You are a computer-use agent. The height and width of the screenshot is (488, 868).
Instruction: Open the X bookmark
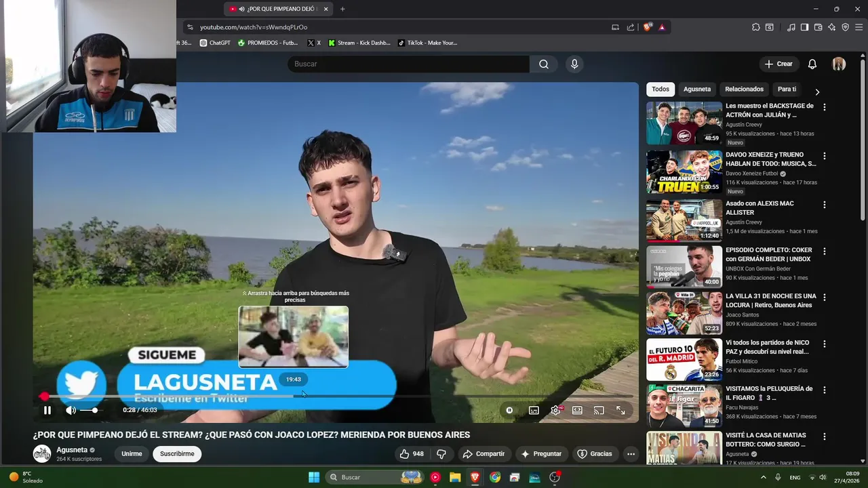point(314,43)
